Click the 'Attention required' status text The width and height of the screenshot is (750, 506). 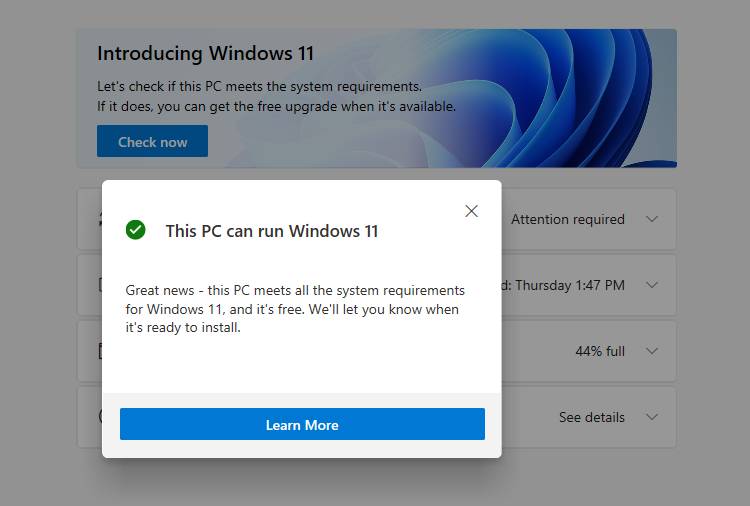[x=568, y=219]
